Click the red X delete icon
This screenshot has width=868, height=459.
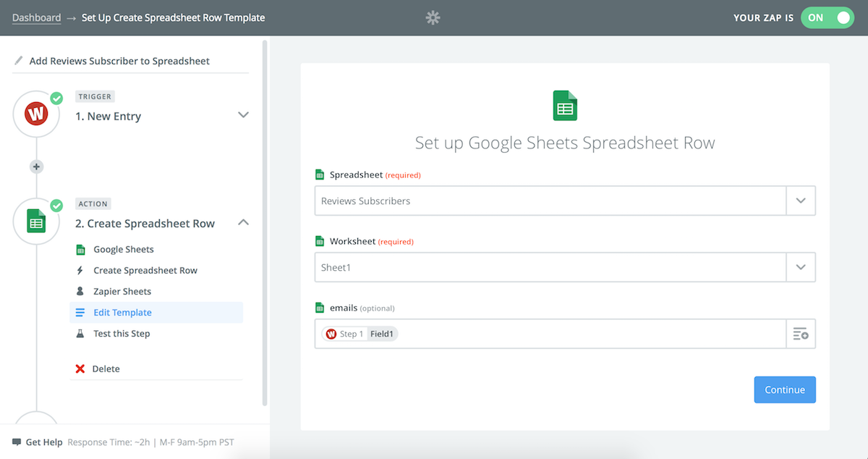tap(80, 369)
